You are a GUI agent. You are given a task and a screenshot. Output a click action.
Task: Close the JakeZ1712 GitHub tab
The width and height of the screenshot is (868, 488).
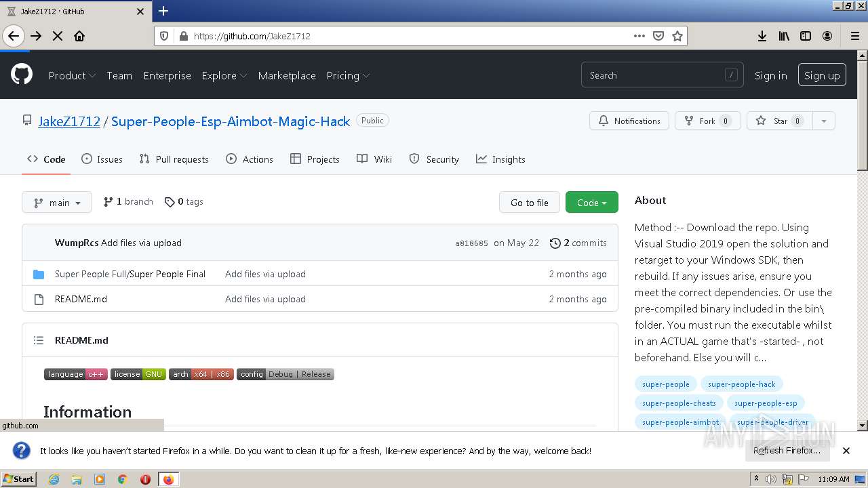tap(140, 12)
